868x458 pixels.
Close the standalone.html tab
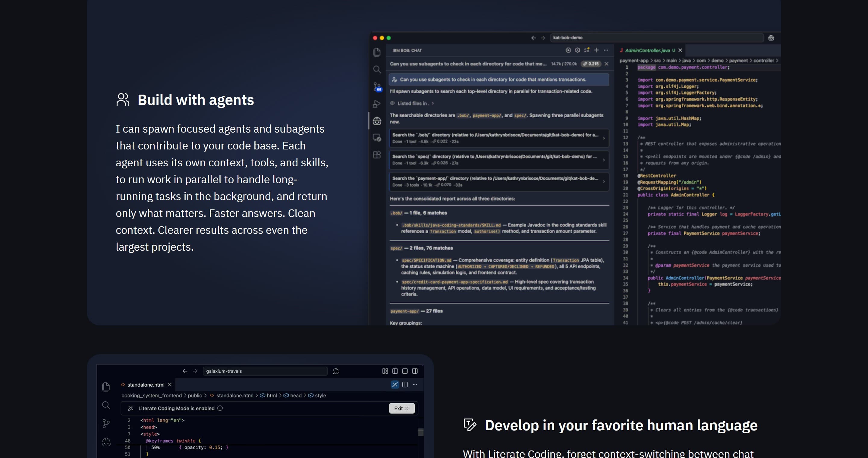[x=170, y=384]
